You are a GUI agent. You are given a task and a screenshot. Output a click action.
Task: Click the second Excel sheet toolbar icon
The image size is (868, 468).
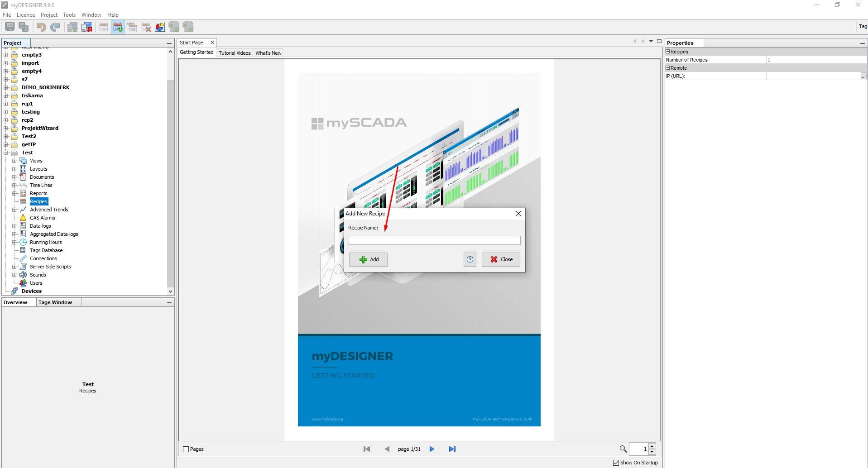[188, 27]
